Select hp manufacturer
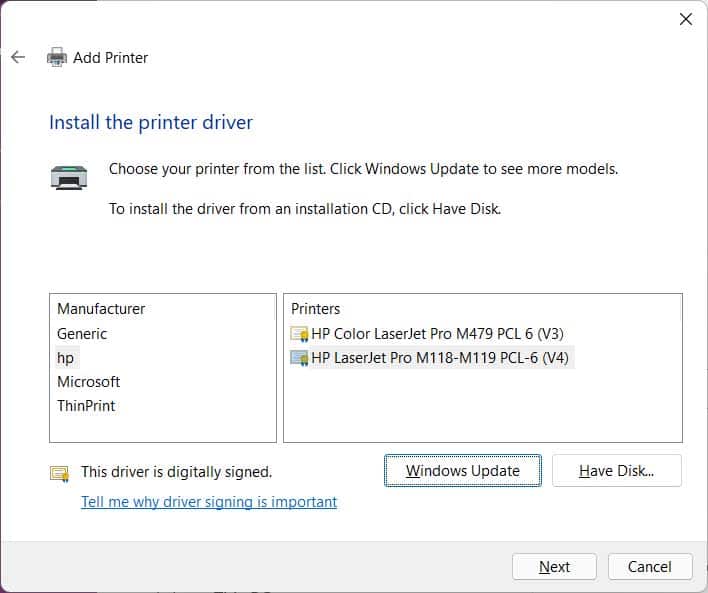Viewport: 708px width, 593px height. (x=66, y=358)
